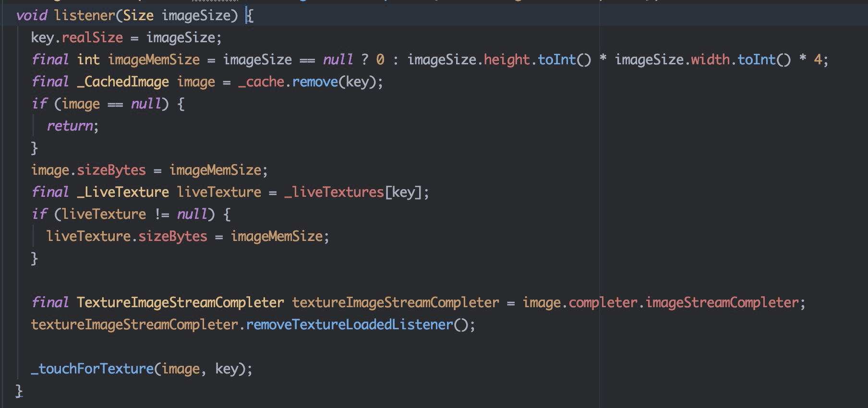
Task: Click 'sizeBytes' in 'liveTexture.sizeBytes' line
Action: [173, 236]
